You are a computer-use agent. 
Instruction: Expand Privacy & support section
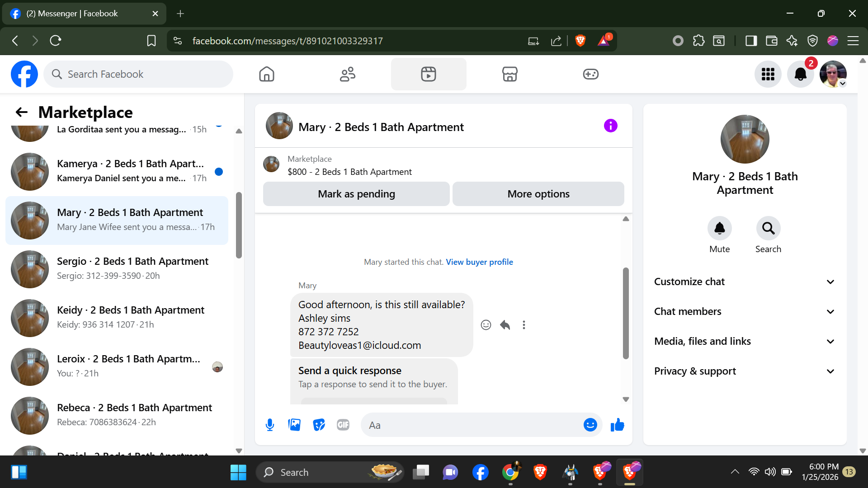click(745, 371)
